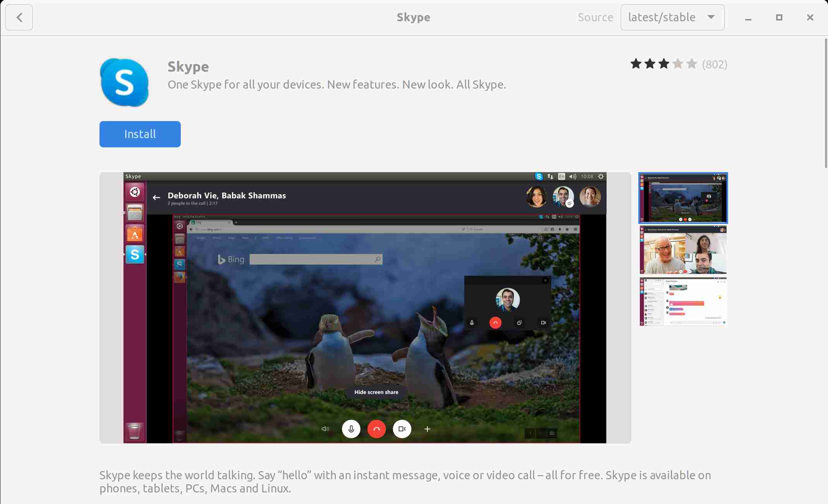This screenshot has width=828, height=504.
Task: Click the Skype summary tagline text
Action: click(337, 85)
